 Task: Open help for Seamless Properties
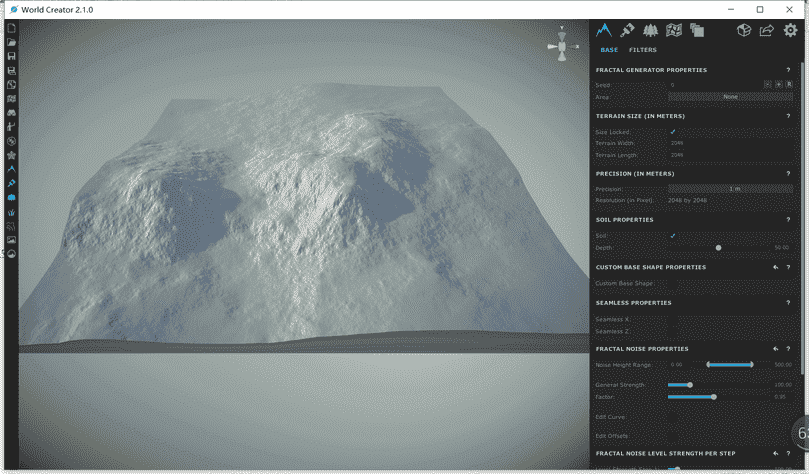click(x=788, y=303)
